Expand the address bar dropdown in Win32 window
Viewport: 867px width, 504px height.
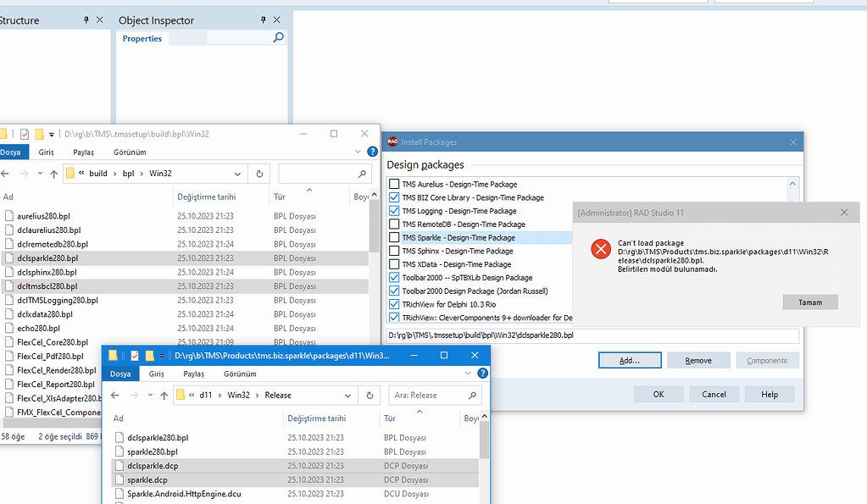[x=238, y=175]
